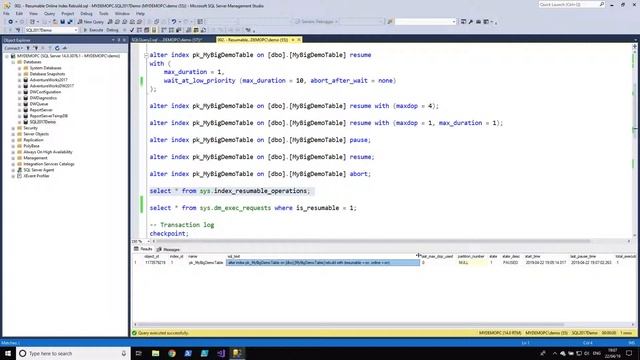
Task: Expand the Management folder node
Action: point(13,158)
